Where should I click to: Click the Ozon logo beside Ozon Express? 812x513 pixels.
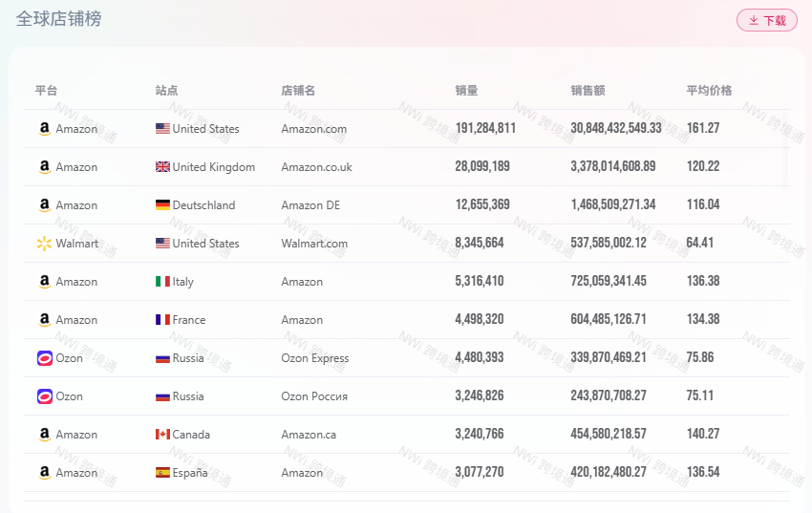pos(44,358)
